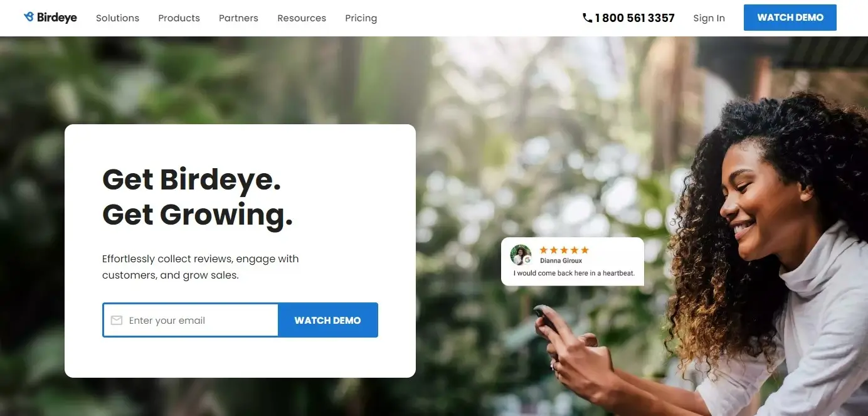Focus the Enter your email field
The image size is (868, 416).
tap(191, 320)
